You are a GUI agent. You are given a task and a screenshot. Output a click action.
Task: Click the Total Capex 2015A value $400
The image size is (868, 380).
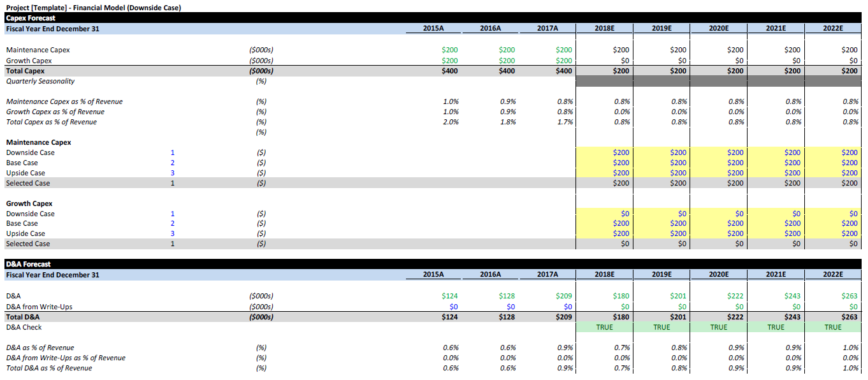coord(449,71)
